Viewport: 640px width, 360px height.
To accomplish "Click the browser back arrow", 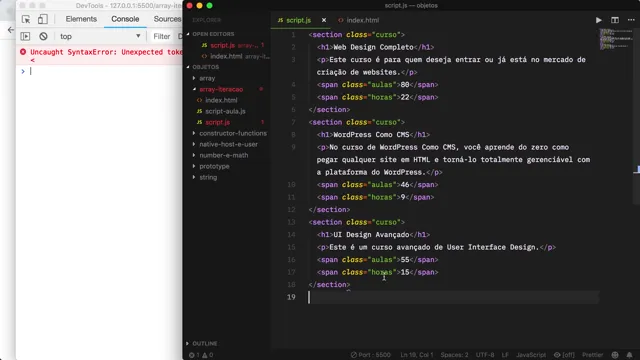I will (11, 29).
